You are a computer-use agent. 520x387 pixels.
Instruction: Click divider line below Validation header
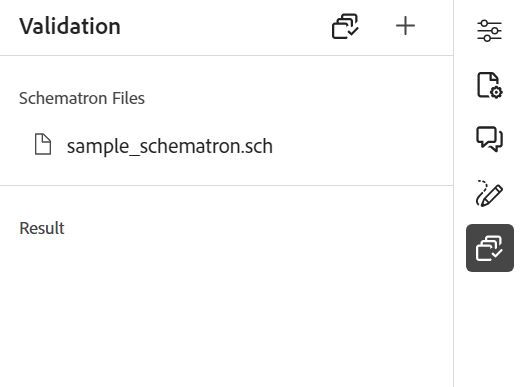227,55
